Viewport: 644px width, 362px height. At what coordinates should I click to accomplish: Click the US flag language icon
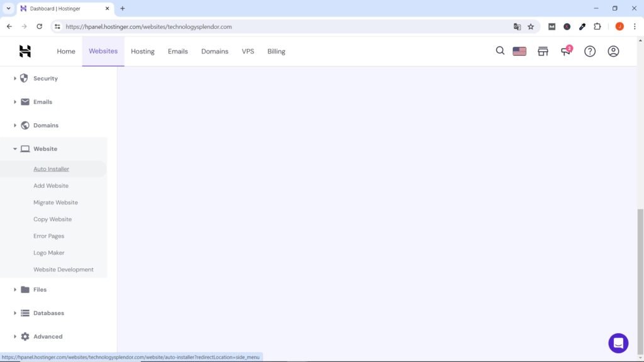point(519,51)
